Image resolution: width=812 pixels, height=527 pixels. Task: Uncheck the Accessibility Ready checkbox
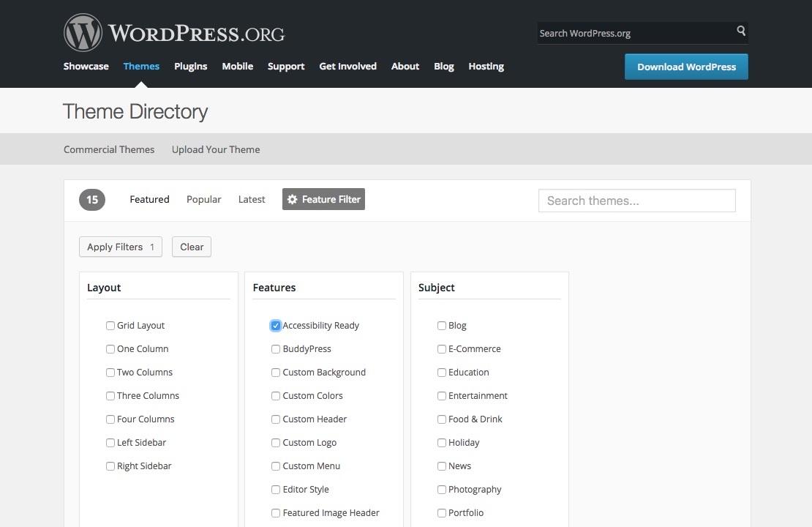[x=276, y=326]
